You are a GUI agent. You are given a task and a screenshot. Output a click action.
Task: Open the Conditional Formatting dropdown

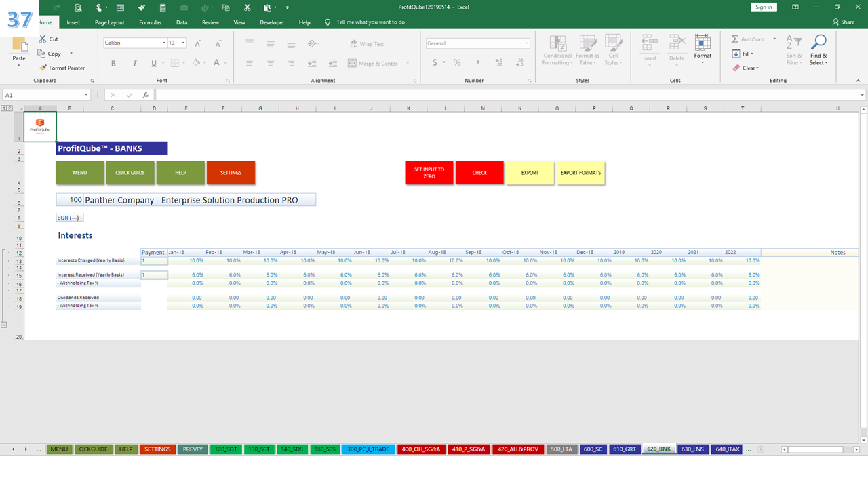557,51
